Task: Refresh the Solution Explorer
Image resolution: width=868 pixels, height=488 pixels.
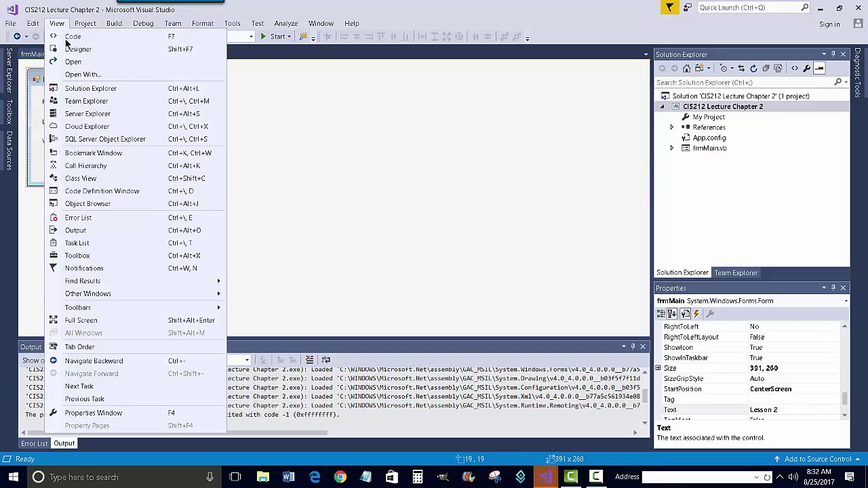Action: coord(753,68)
